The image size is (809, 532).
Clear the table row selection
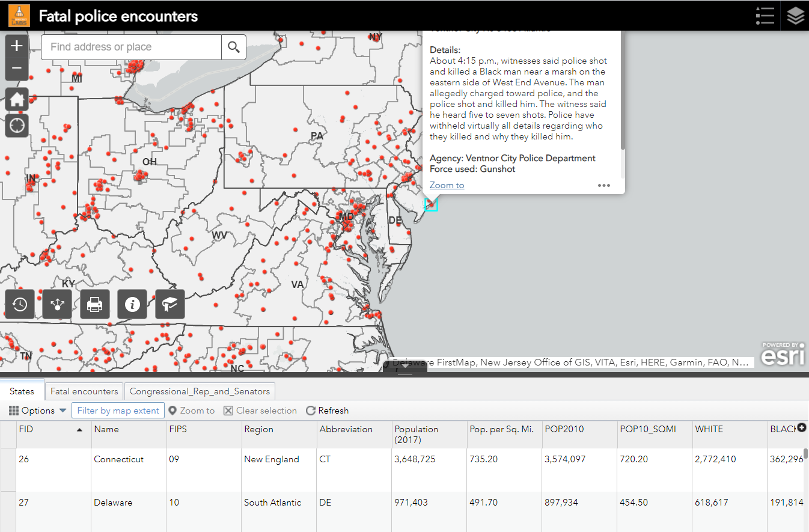click(260, 411)
